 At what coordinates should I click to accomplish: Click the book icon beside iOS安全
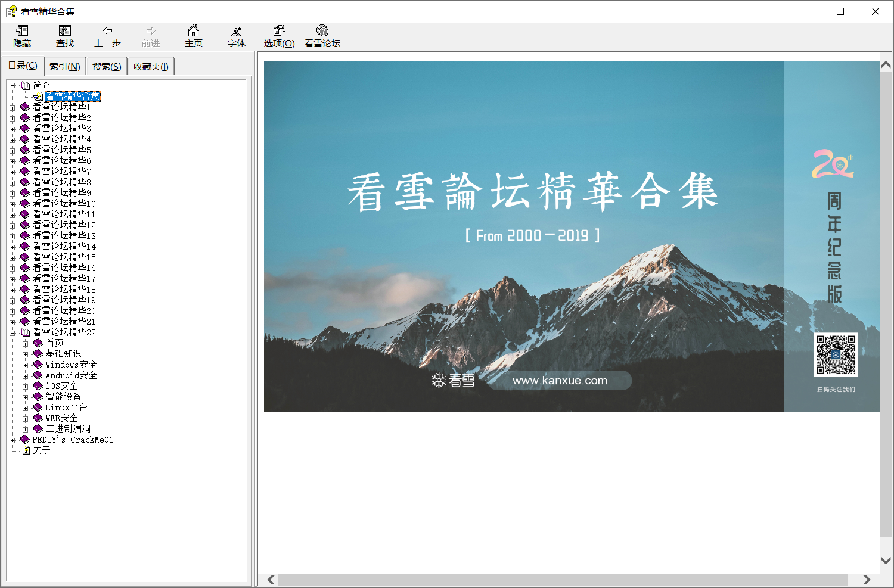38,386
